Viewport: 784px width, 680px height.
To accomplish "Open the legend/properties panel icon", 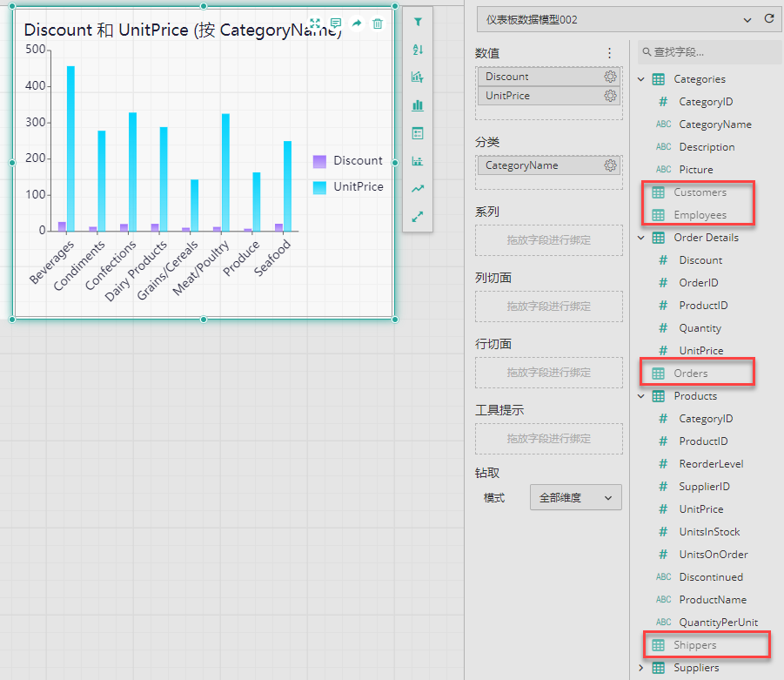I will [x=418, y=133].
